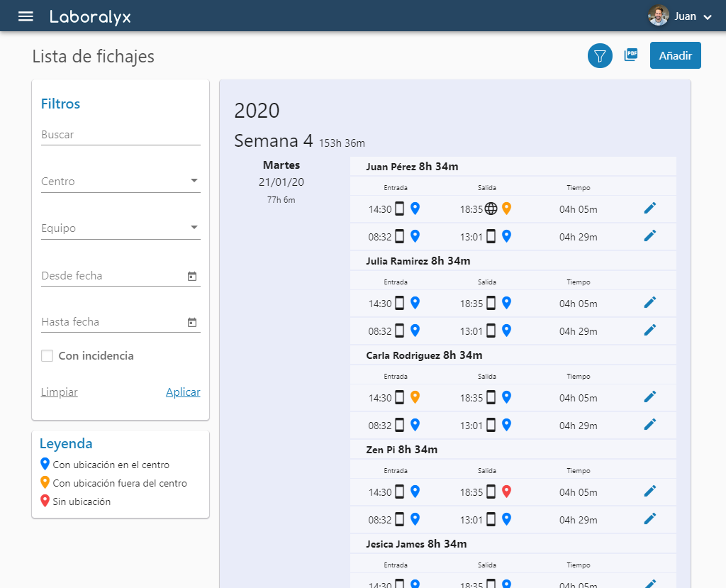Click blue pin on Zen Pi 08:32 entry
Screen dimensions: 726x588
tap(415, 519)
